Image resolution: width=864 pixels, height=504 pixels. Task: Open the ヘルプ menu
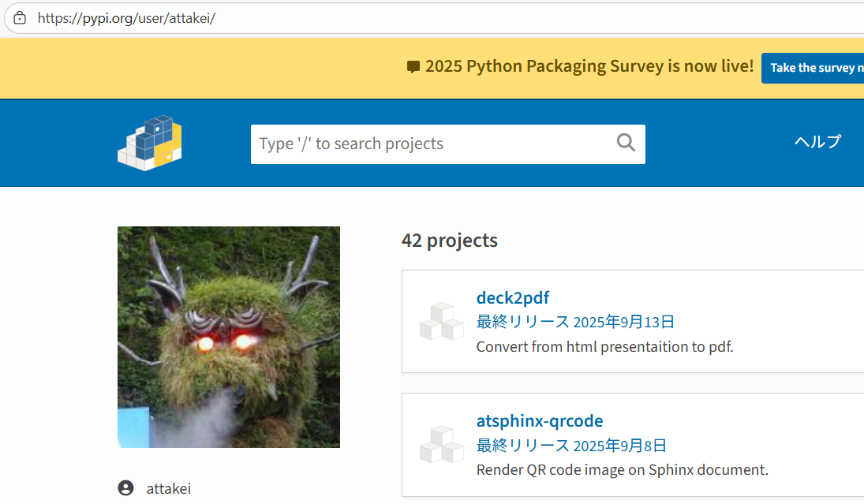(x=817, y=142)
